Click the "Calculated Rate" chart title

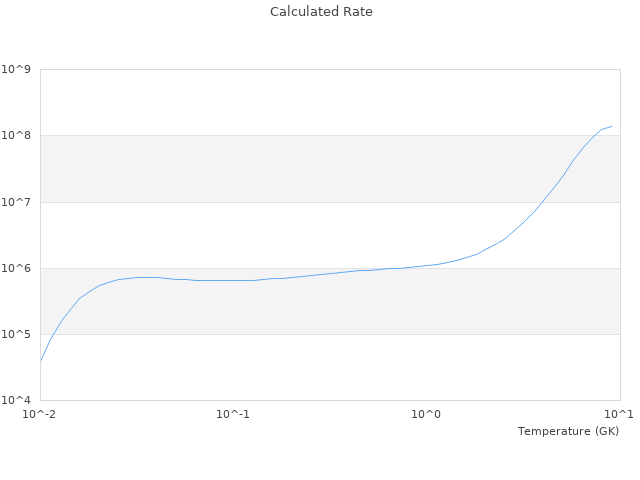(320, 12)
